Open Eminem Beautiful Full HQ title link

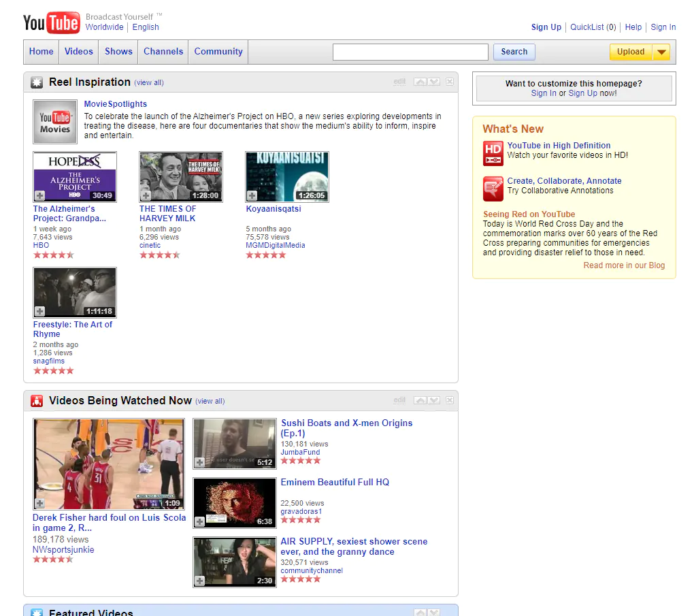[x=335, y=483]
